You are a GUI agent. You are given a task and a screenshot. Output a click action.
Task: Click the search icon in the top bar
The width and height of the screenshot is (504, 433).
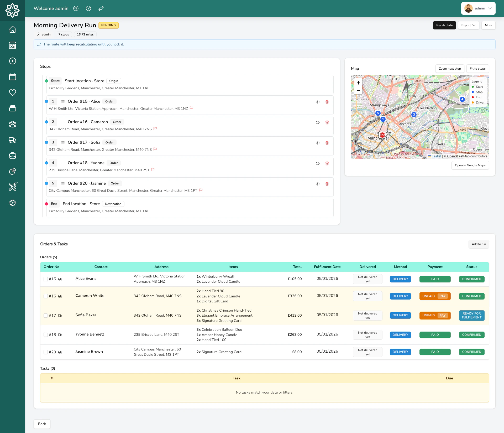[x=76, y=8]
